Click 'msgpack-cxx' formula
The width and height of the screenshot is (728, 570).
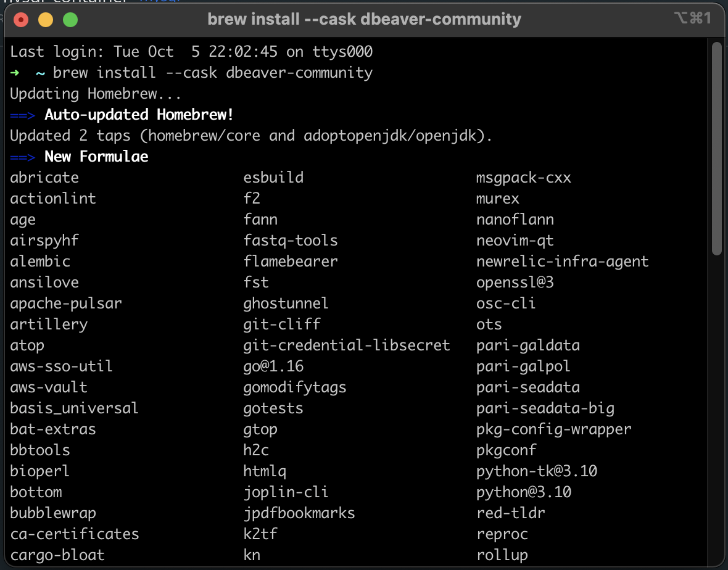point(524,178)
